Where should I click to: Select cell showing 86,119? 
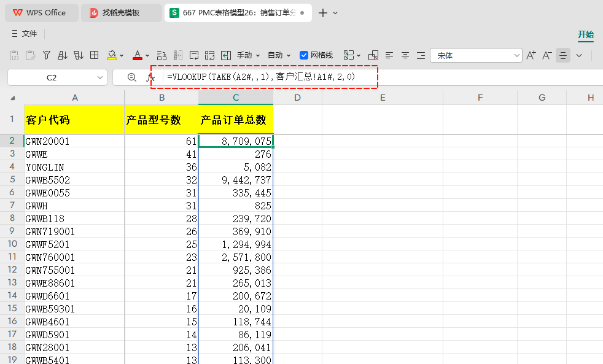[x=236, y=335]
